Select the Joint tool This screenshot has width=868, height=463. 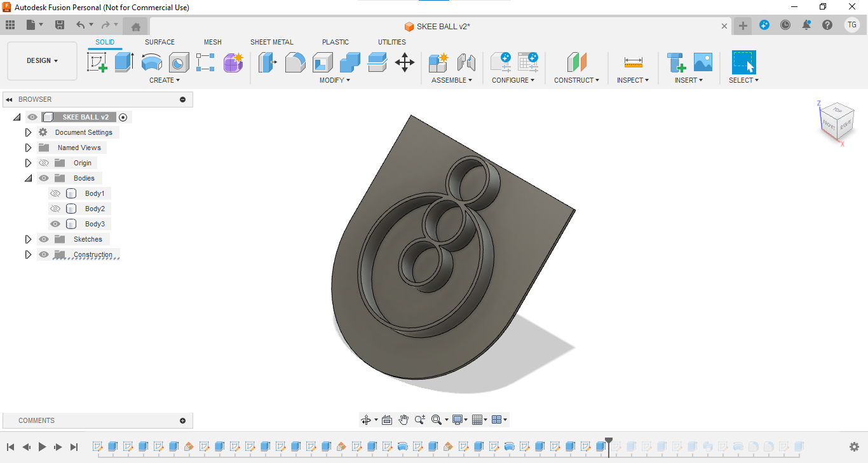466,62
